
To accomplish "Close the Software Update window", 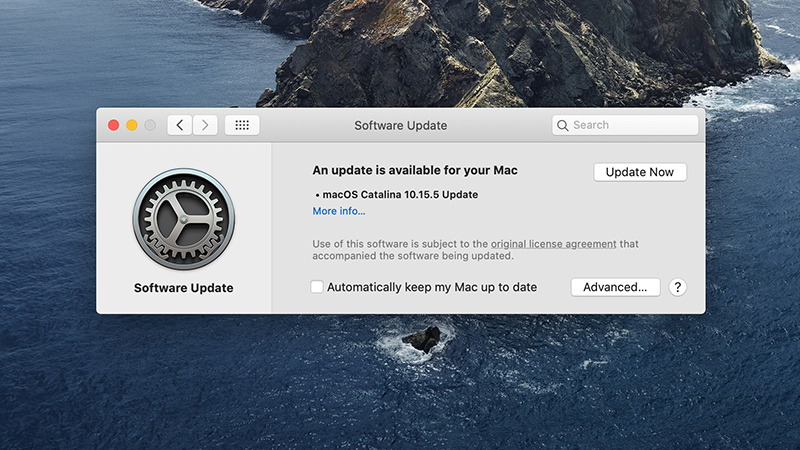I will coord(113,125).
